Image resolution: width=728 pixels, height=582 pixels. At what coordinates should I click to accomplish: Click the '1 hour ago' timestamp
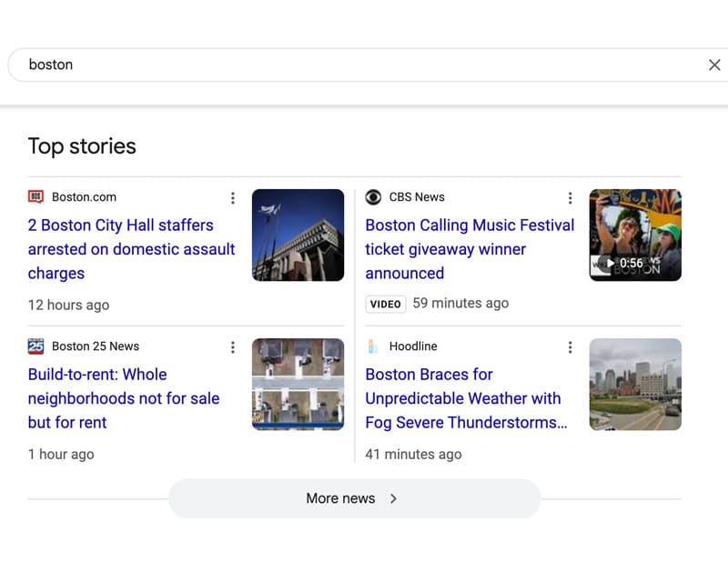coord(61,454)
